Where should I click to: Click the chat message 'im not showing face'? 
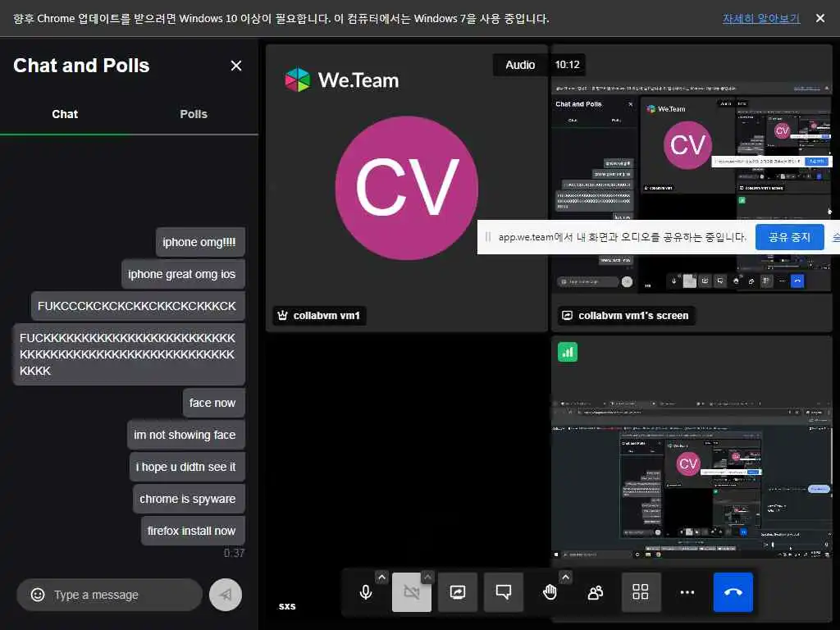(x=185, y=435)
